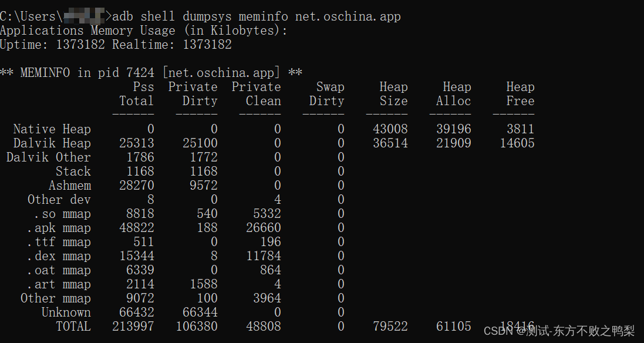Click the Realtime value 1373182
The image size is (644, 343).
point(207,45)
